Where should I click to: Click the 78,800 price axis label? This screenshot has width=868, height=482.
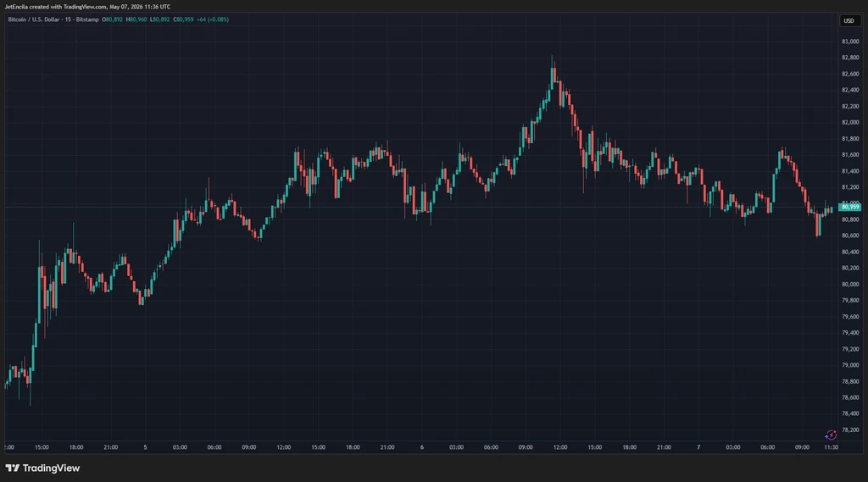[850, 381]
